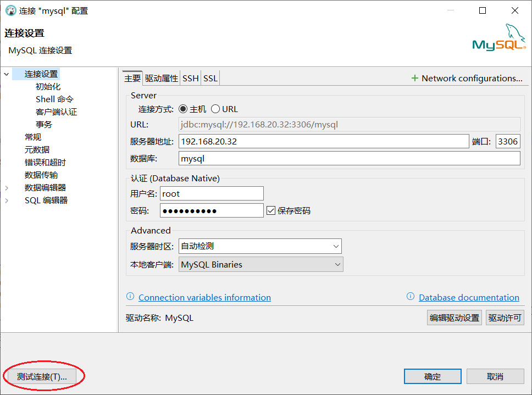Maximize the connection configuration window
532x395 pixels.
pyautogui.click(x=483, y=10)
